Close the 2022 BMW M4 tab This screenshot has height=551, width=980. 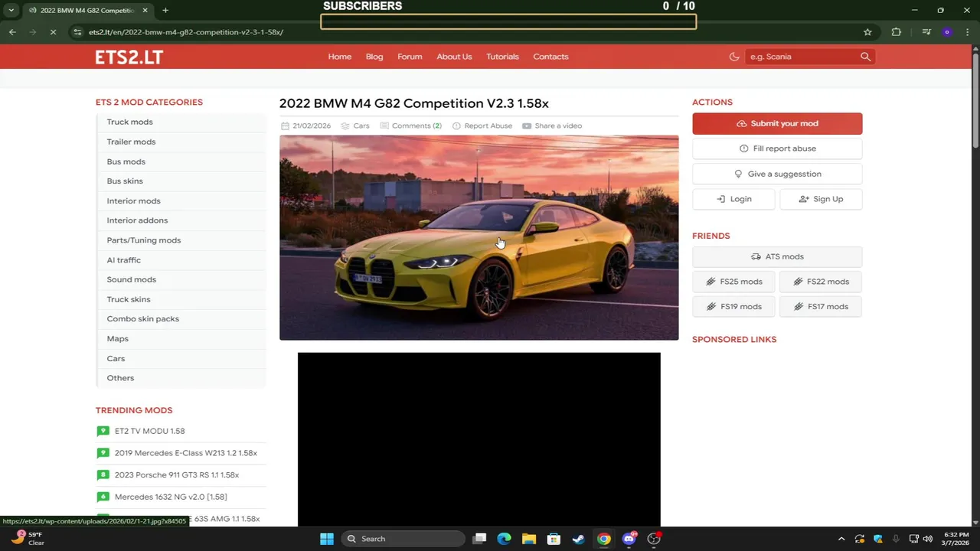tap(145, 11)
